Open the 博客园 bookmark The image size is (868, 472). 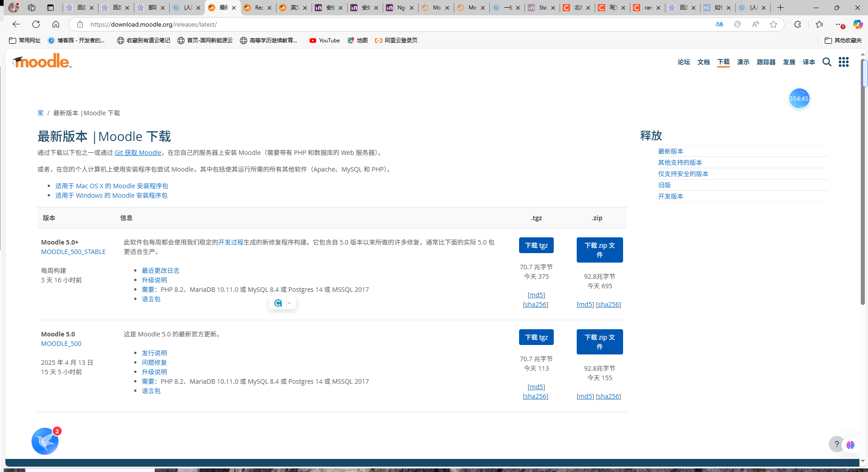point(77,41)
